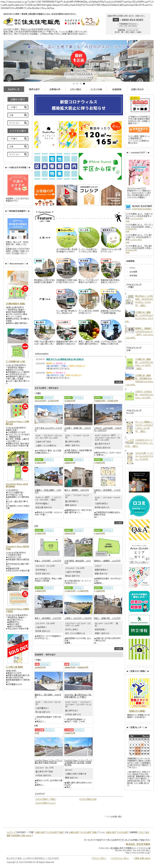Click the 敷地ゆったり 120㎡〜165㎡ banner
This screenshot has width=157, height=868.
pos(100,135)
